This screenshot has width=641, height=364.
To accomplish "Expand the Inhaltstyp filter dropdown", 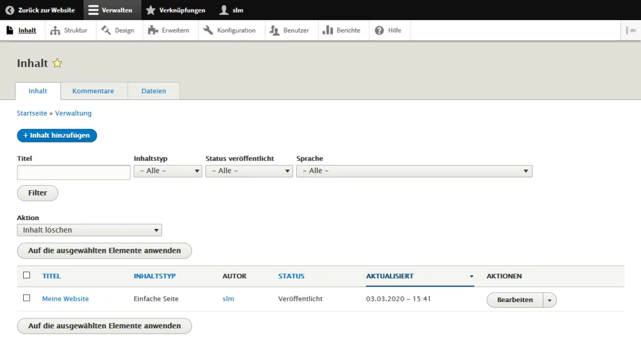I will click(168, 171).
